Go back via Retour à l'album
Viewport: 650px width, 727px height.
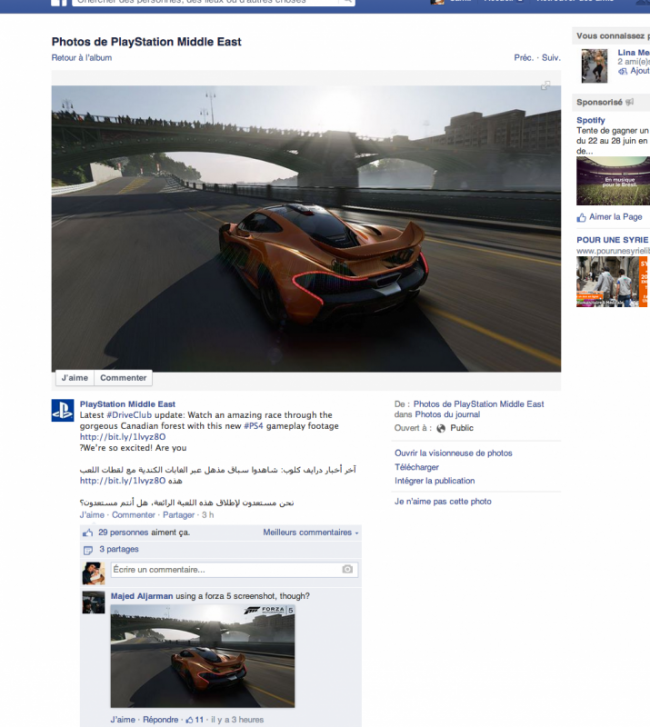[x=82, y=57]
